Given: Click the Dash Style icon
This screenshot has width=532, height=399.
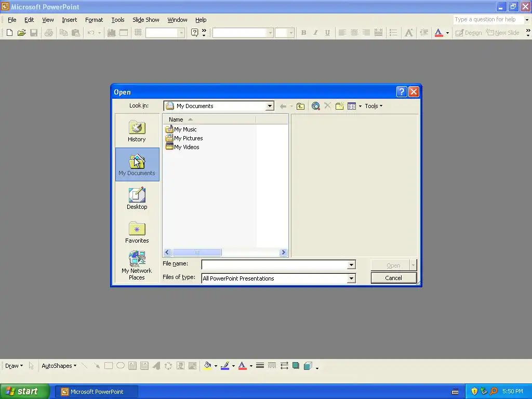Looking at the screenshot, I should pos(272,366).
